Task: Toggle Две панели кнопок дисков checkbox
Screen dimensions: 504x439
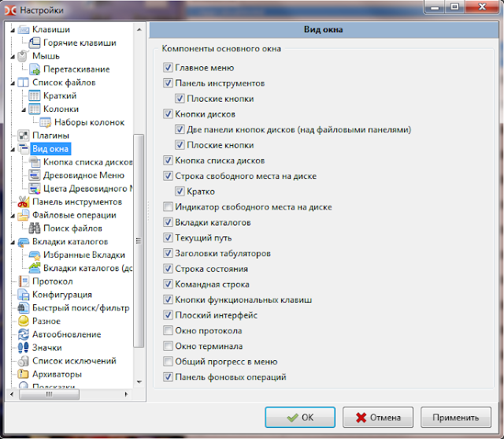Action: pyautogui.click(x=180, y=129)
